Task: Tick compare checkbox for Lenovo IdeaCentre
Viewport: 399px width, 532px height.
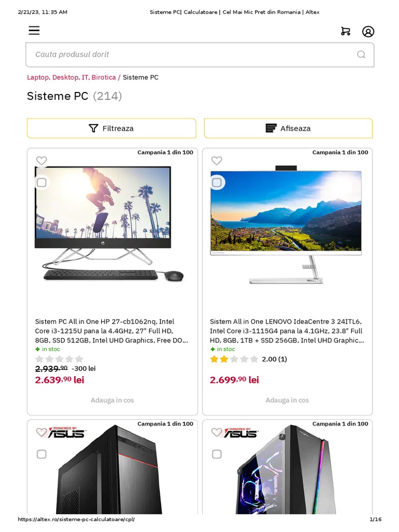Action: click(x=217, y=182)
